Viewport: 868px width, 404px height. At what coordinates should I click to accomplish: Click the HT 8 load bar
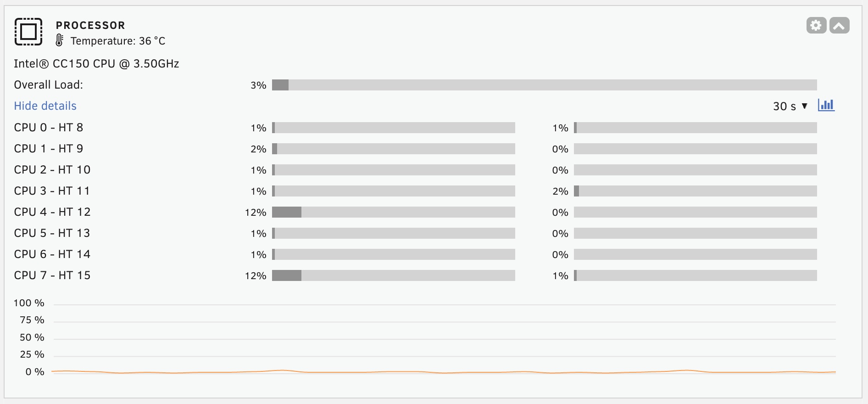695,128
